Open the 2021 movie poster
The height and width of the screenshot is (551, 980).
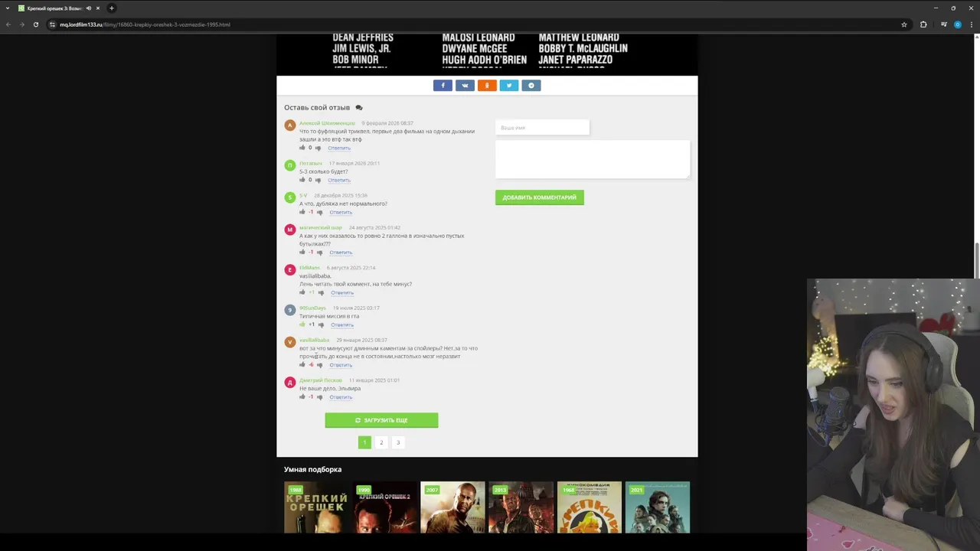coord(658,507)
